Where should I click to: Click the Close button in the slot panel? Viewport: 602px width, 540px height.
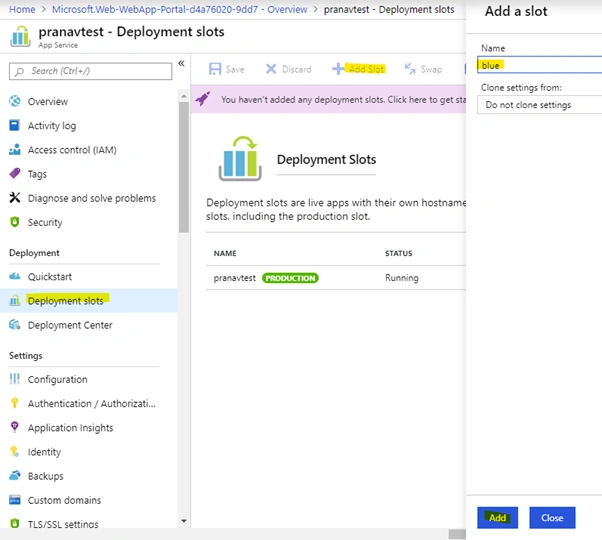[552, 518]
